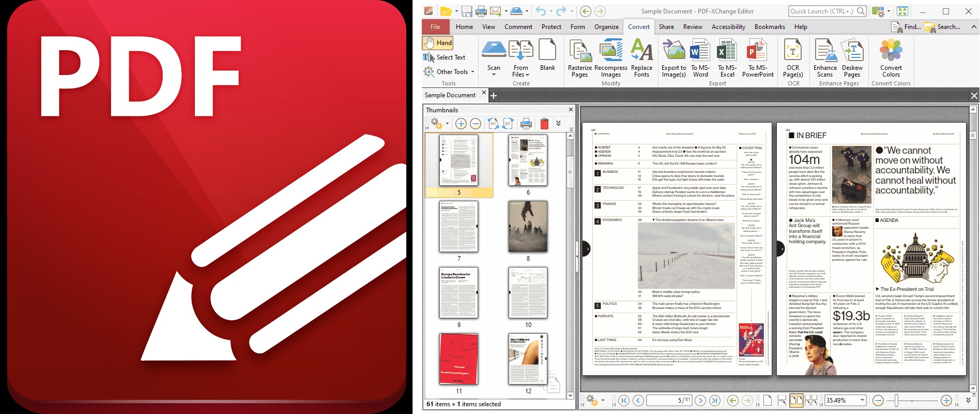Activate the Hand tool
Image resolution: width=980 pixels, height=414 pixels.
click(438, 43)
